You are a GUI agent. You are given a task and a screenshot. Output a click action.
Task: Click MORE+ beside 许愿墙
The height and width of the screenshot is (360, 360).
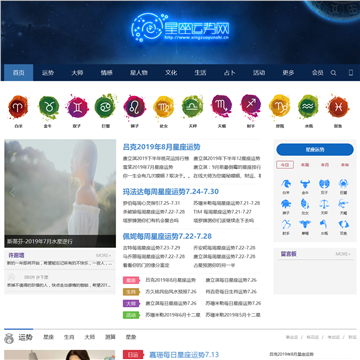click(104, 255)
